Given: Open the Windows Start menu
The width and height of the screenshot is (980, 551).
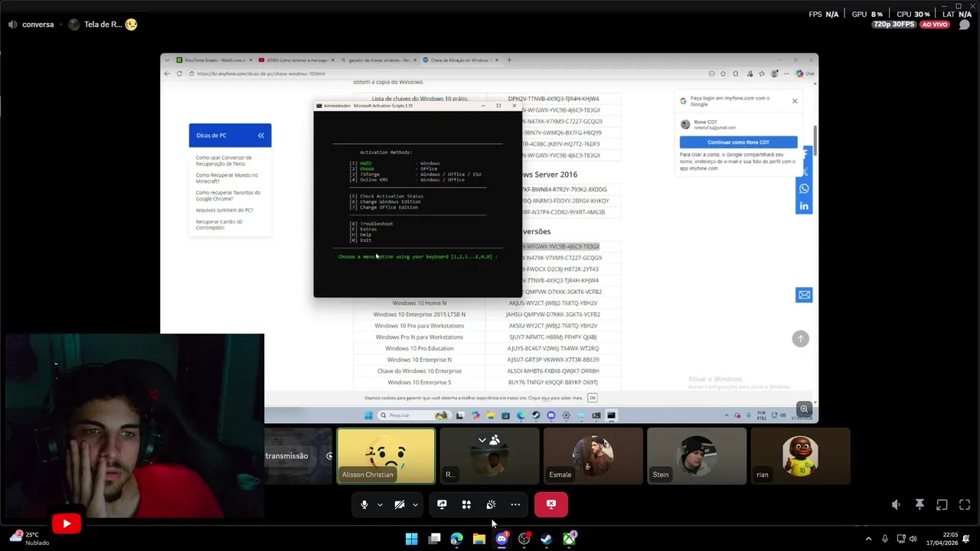Looking at the screenshot, I should pos(411,539).
